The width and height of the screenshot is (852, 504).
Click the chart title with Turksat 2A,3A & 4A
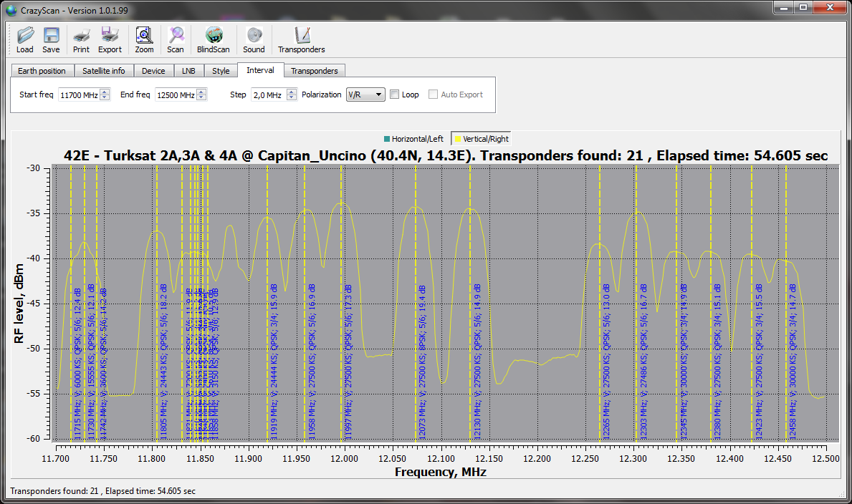click(x=446, y=156)
